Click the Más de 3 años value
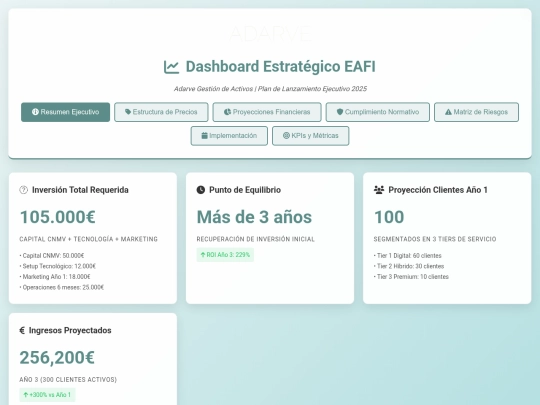The height and width of the screenshot is (405, 540). (x=254, y=217)
